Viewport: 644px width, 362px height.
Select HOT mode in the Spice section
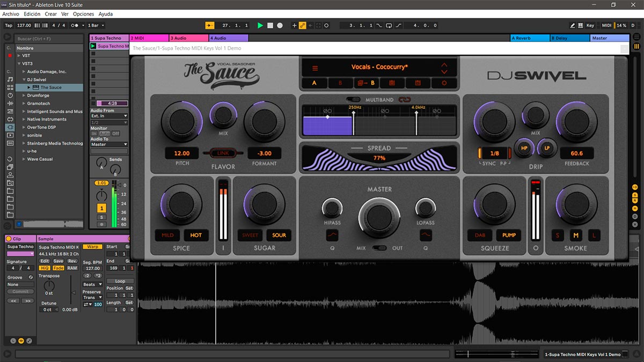pyautogui.click(x=196, y=235)
